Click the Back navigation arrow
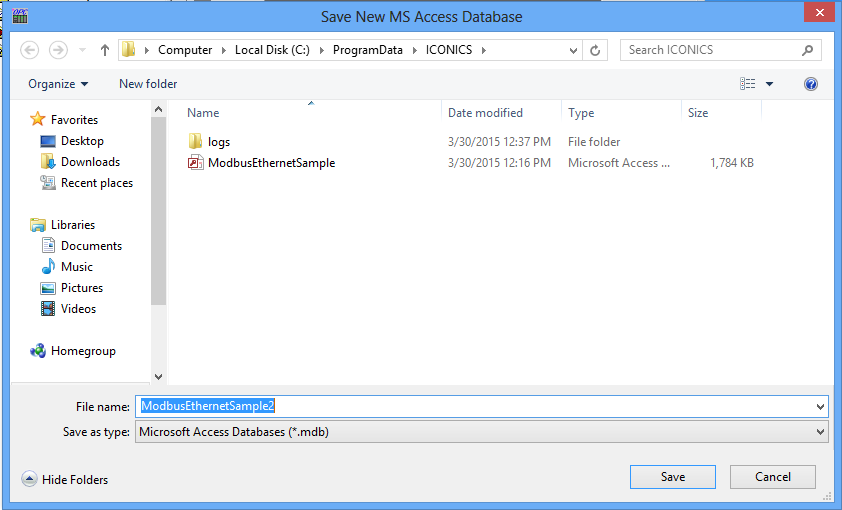Screen dimensions: 842x510 tap(29, 50)
